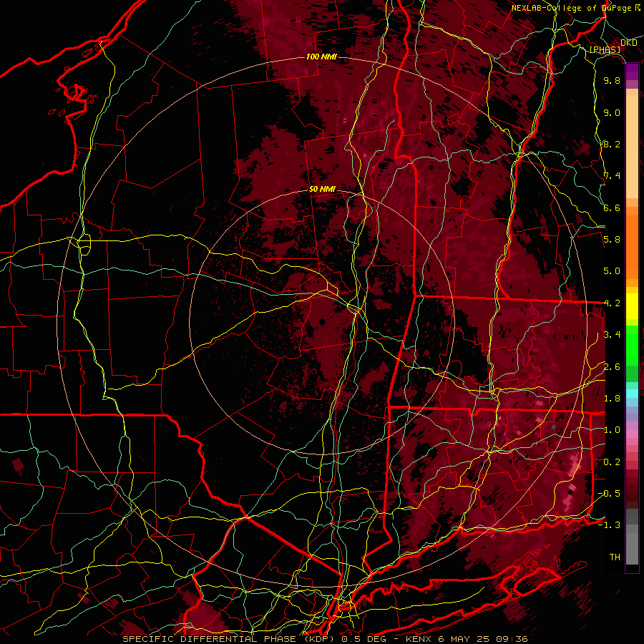Click the -0.5 value on the color scale

[x=609, y=494]
